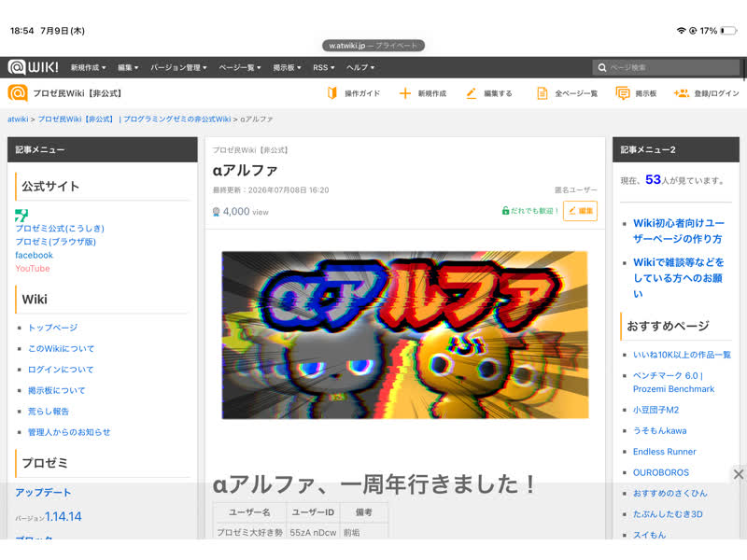
Task: Click the 匿名ユーザー label
Action: pos(575,190)
